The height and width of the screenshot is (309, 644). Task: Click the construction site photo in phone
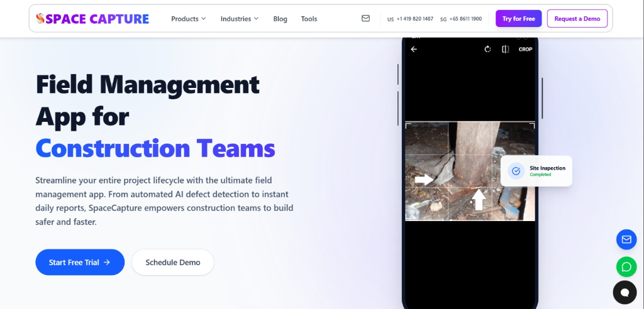470,171
